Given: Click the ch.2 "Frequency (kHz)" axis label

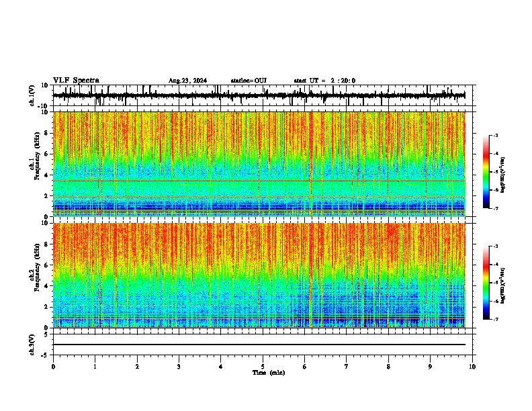Looking at the screenshot, I should 37,267.
